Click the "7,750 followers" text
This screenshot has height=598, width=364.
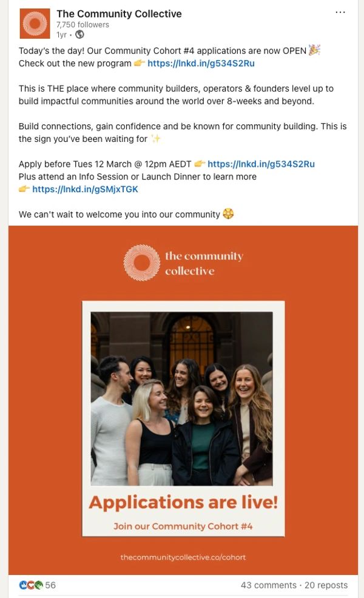(83, 25)
